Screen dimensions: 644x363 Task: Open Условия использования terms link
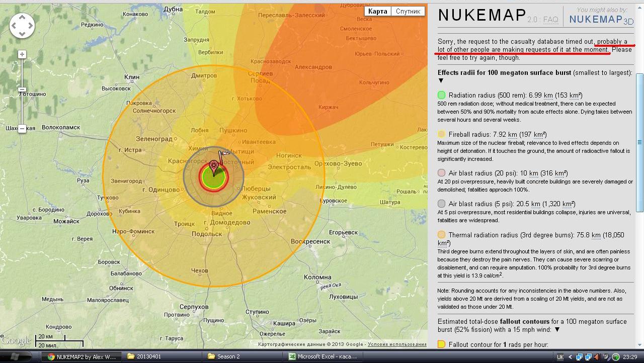(x=397, y=344)
